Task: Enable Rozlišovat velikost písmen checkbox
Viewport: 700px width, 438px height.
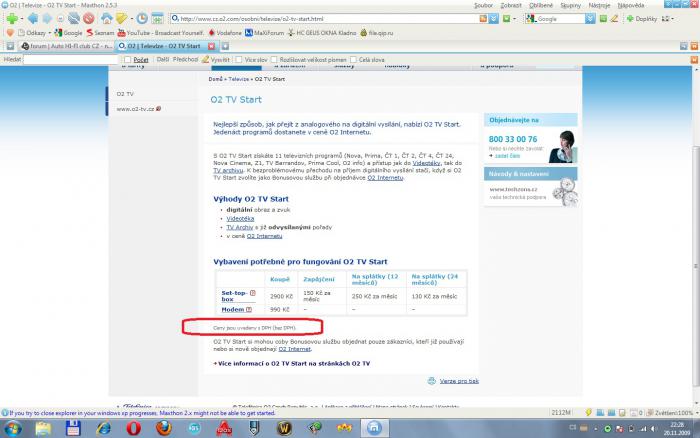Action: pos(274,59)
